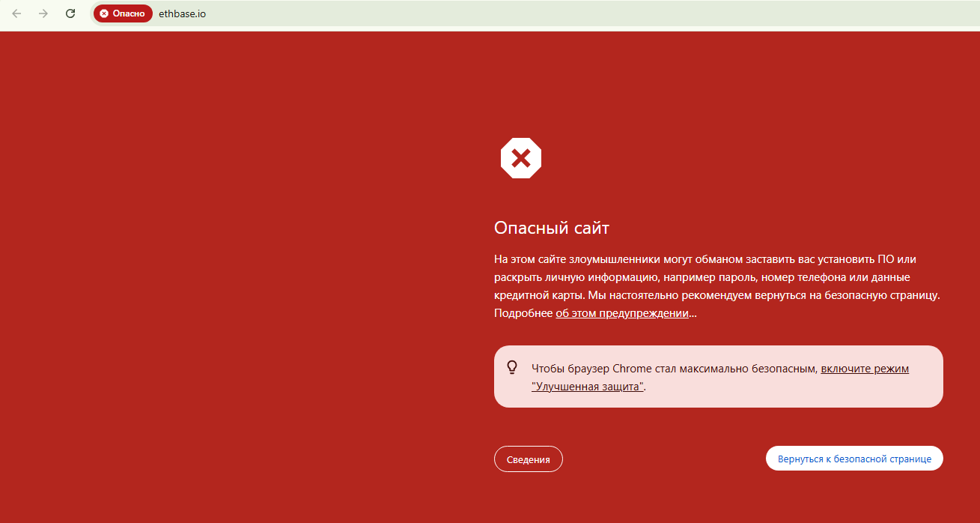
Task: Click the "Опасный сайт" heading
Action: (x=552, y=228)
